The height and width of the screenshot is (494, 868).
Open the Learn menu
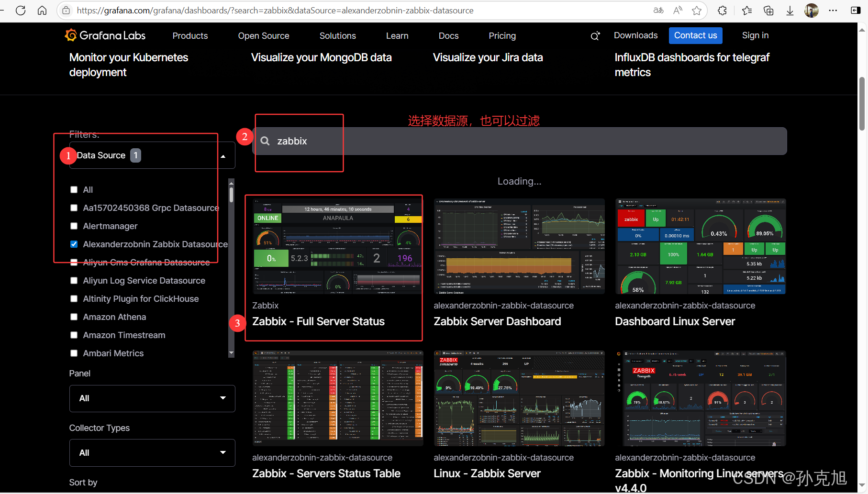coord(397,36)
